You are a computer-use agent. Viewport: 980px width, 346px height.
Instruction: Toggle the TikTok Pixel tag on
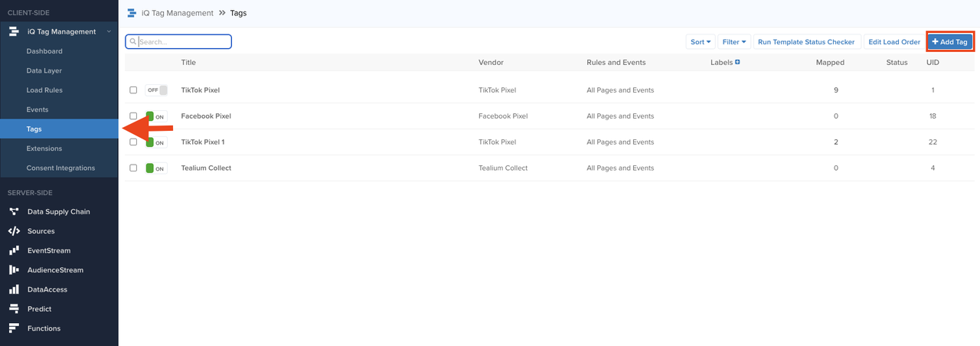click(157, 90)
